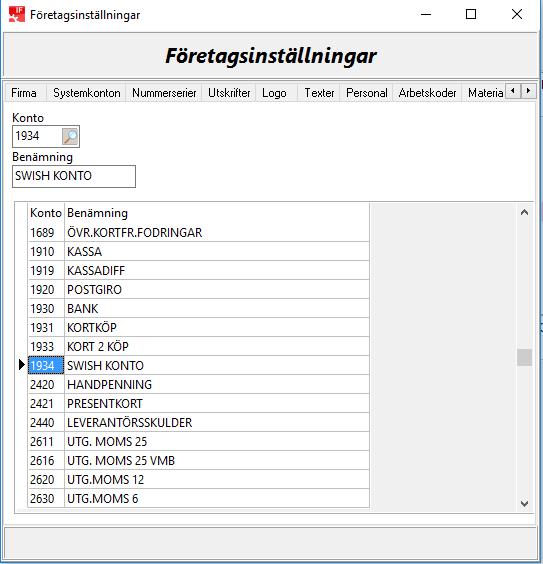Click the LEVERANTÖRSSKULDER cell
This screenshot has width=543, height=564.
(217, 423)
